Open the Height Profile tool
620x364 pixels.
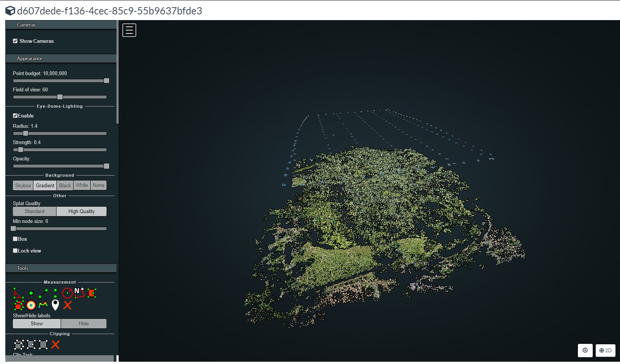coord(43,305)
